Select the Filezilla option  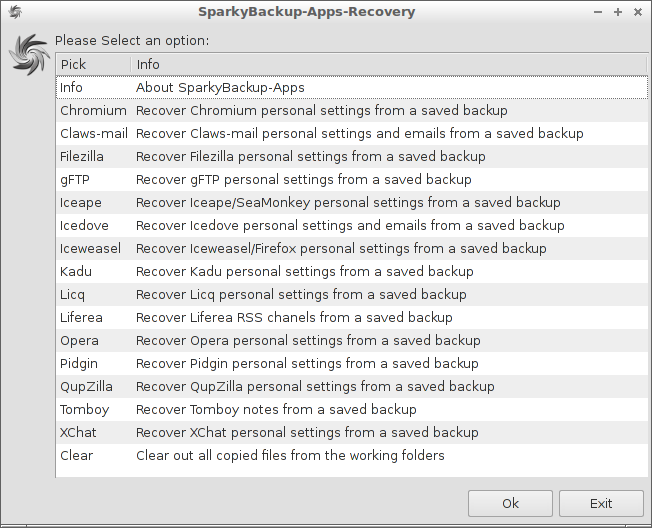[82, 156]
